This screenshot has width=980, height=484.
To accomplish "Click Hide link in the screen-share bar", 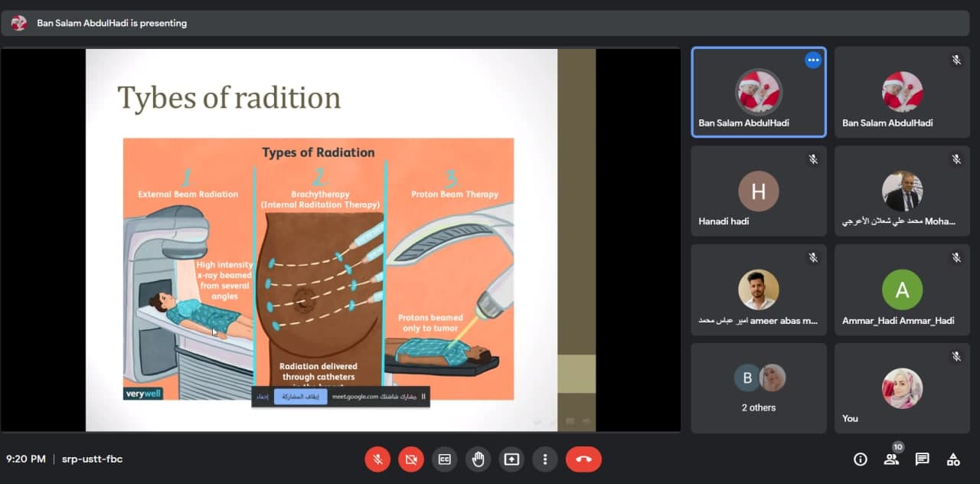I will (263, 397).
